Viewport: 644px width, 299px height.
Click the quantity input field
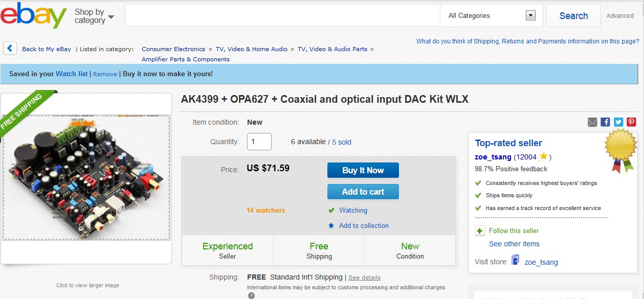(259, 142)
